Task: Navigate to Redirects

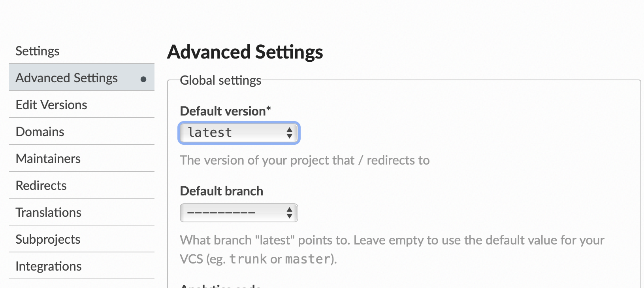Action: [41, 185]
